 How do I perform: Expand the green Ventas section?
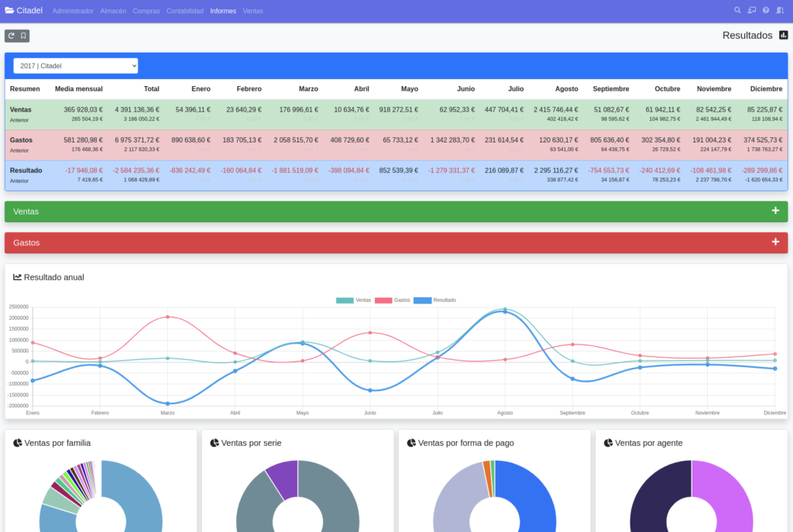click(775, 211)
